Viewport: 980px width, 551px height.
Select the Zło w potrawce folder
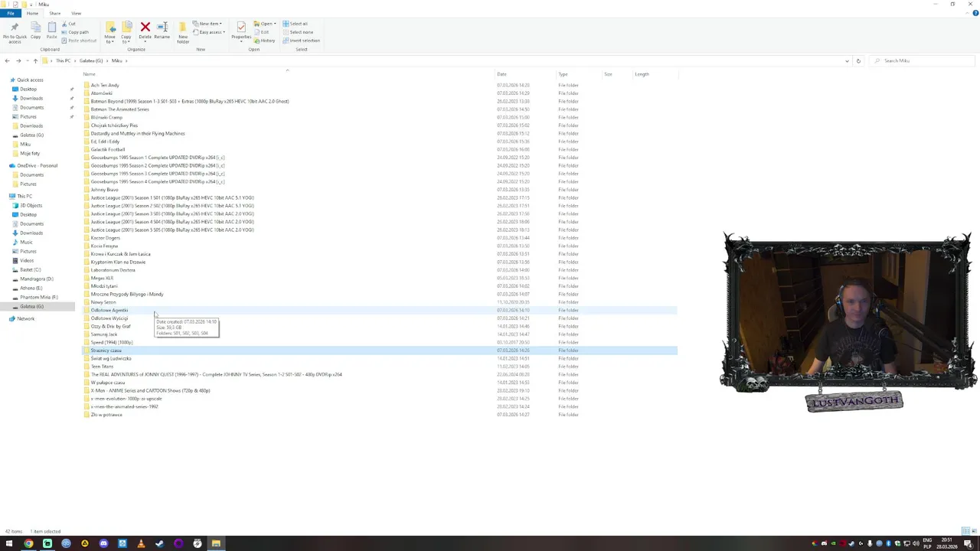coord(106,415)
